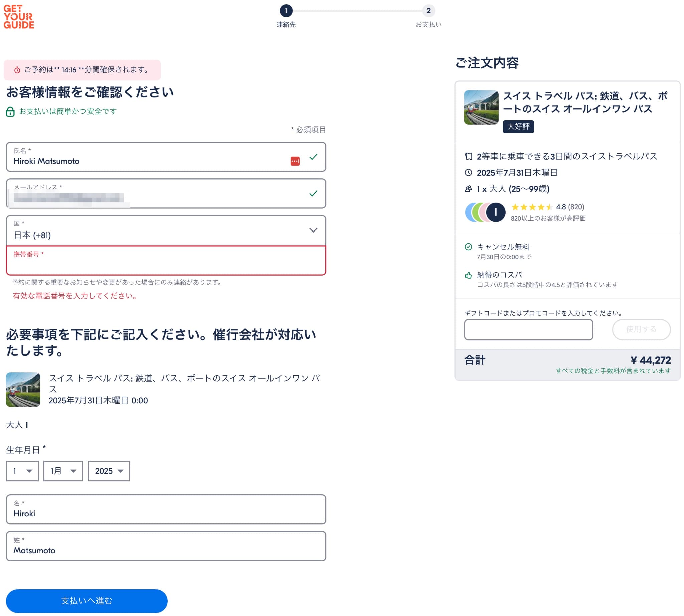Click the Swiss train thumbnail in form section
This screenshot has width=684, height=616.
tap(23, 390)
